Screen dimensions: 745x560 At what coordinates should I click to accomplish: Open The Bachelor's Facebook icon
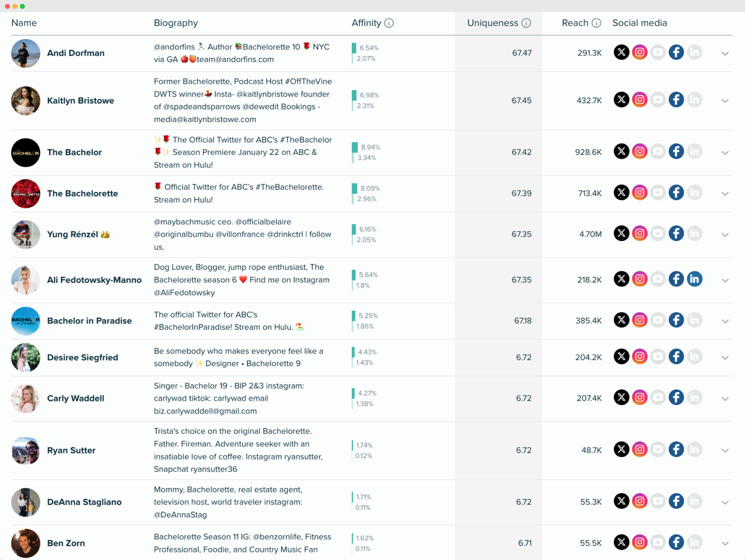click(676, 152)
